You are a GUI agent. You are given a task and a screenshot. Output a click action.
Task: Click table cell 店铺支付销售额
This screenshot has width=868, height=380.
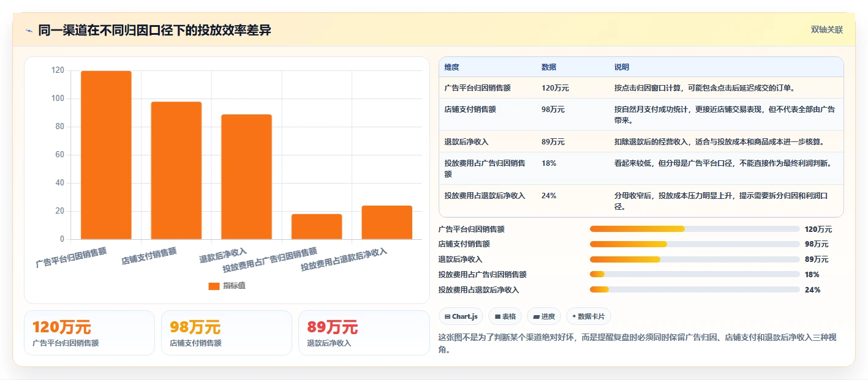470,110
